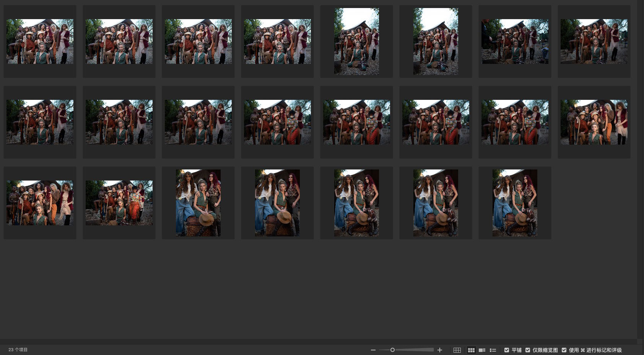The height and width of the screenshot is (355, 644).
Task: Select last thumbnail in the top row
Action: click(594, 41)
